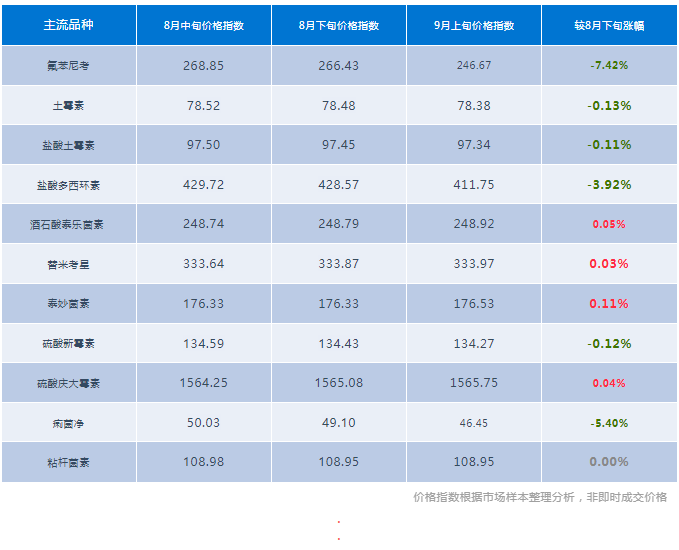Select the 替米考星 row name
Image resolution: width=679 pixels, height=550 pixels.
pos(68,264)
